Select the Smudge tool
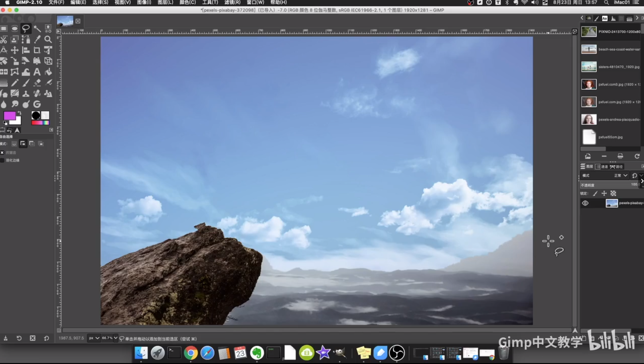The width and height of the screenshot is (644, 364). point(15,104)
